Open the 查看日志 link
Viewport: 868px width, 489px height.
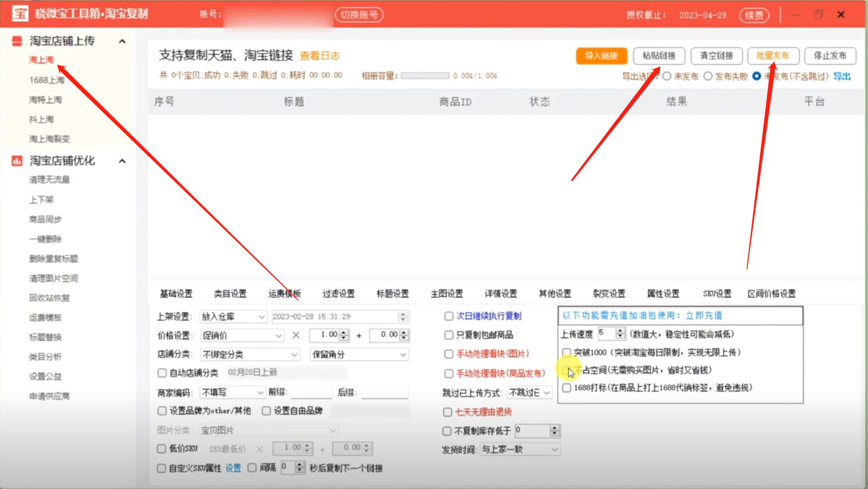[x=320, y=56]
